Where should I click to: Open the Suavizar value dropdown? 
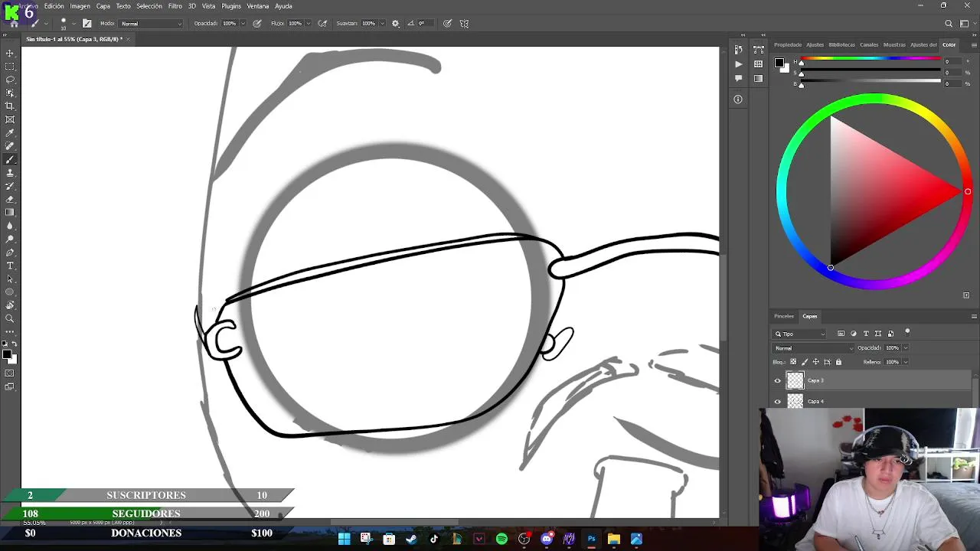click(383, 24)
